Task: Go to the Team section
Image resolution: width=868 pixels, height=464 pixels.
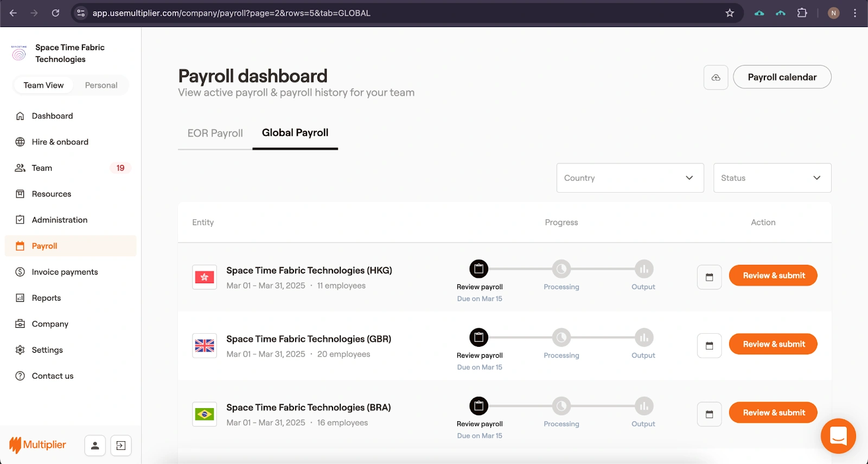Action: (x=71, y=168)
